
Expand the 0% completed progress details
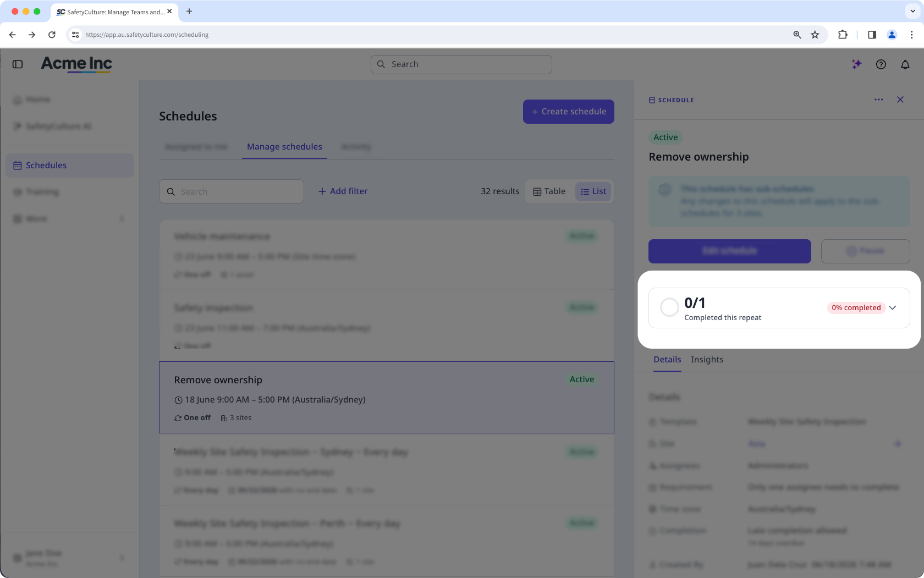coord(893,307)
